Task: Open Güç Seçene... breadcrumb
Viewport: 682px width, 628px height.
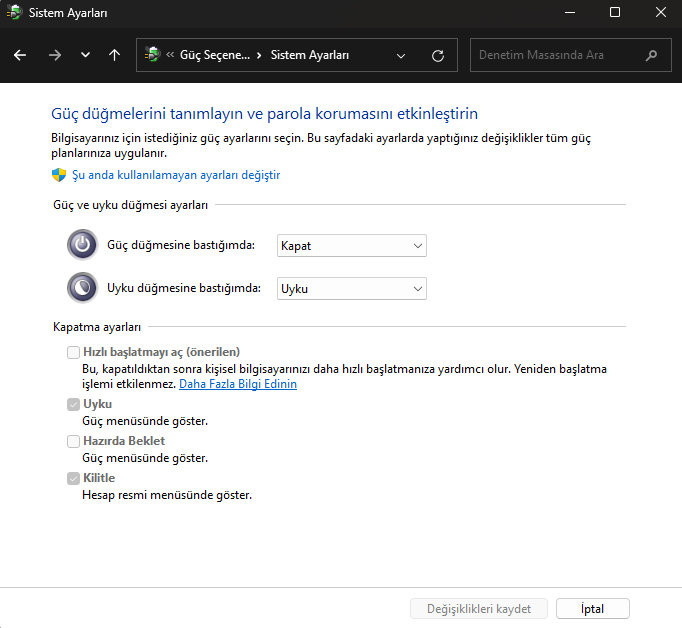Action: pos(215,55)
